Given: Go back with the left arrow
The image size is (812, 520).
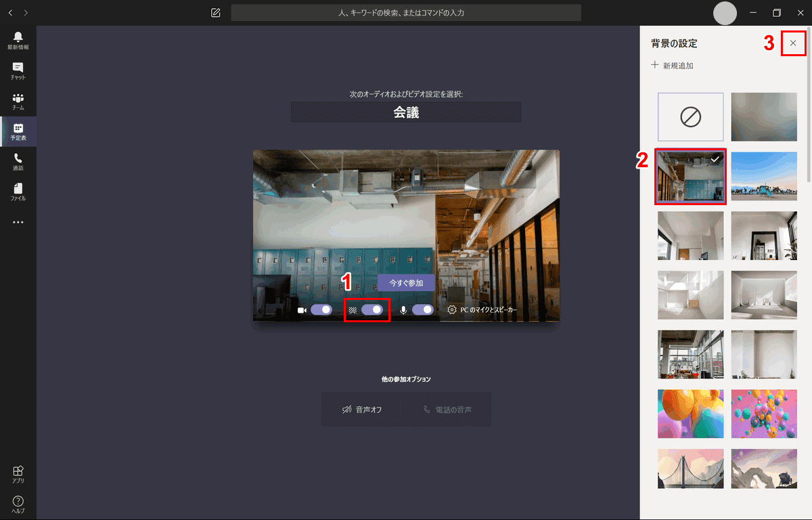Looking at the screenshot, I should coord(10,13).
